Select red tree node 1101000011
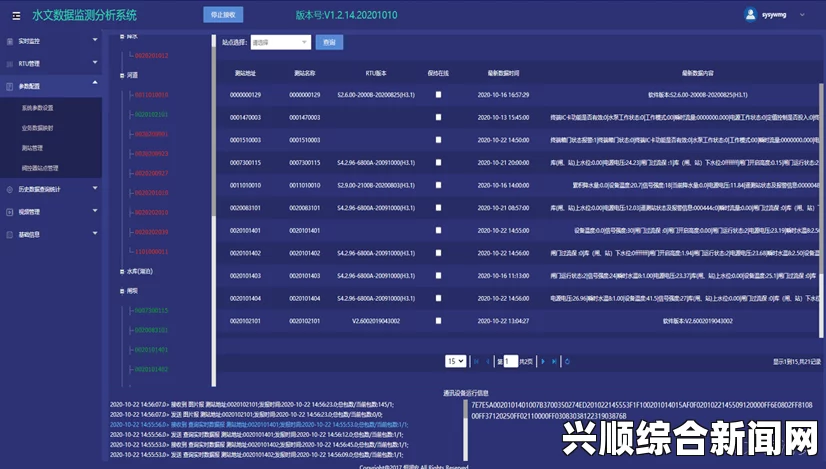The height and width of the screenshot is (469, 826). click(x=152, y=252)
